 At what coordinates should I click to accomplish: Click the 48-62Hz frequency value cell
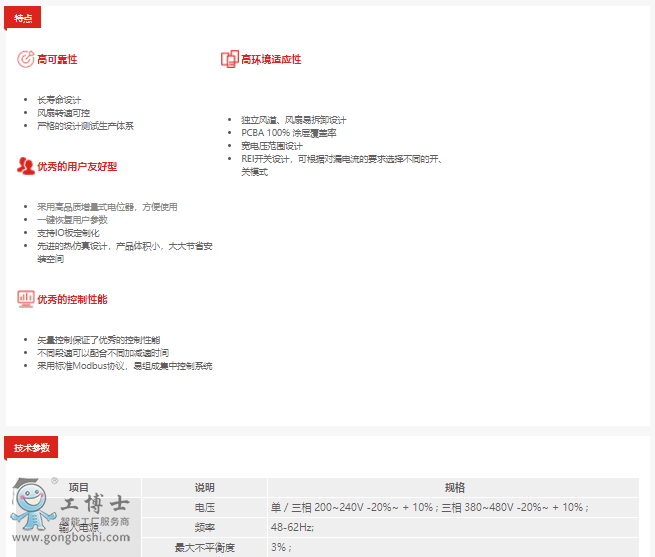click(x=292, y=527)
